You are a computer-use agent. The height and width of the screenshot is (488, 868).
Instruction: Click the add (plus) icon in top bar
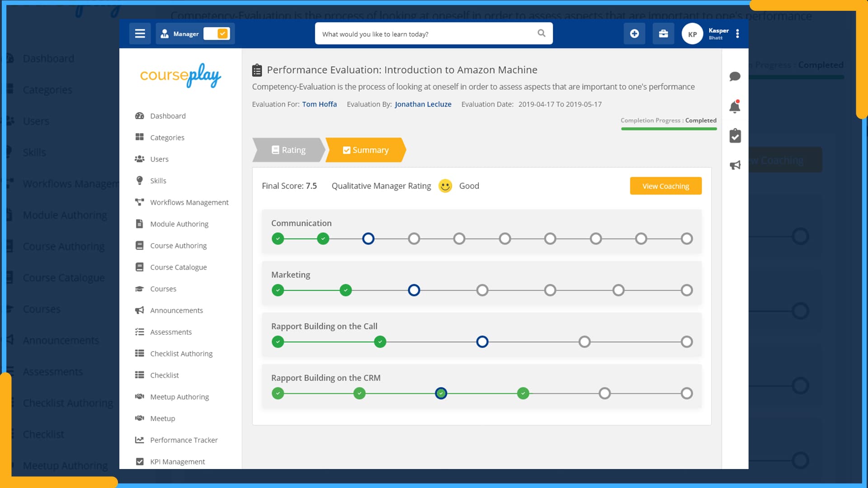634,33
